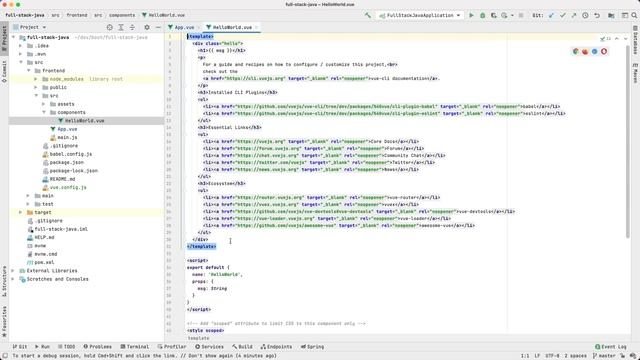Click the editor vertical scrollbar
The width and height of the screenshot is (640, 360).
point(628,141)
